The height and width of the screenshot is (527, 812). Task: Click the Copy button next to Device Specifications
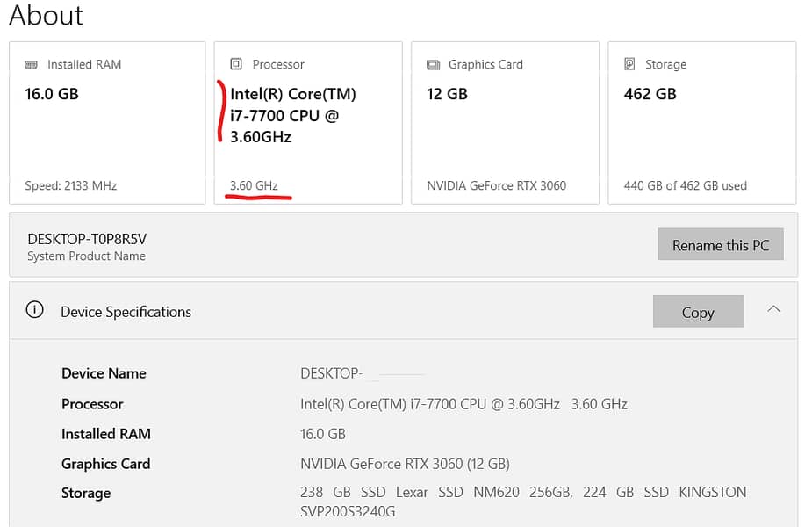(x=698, y=312)
